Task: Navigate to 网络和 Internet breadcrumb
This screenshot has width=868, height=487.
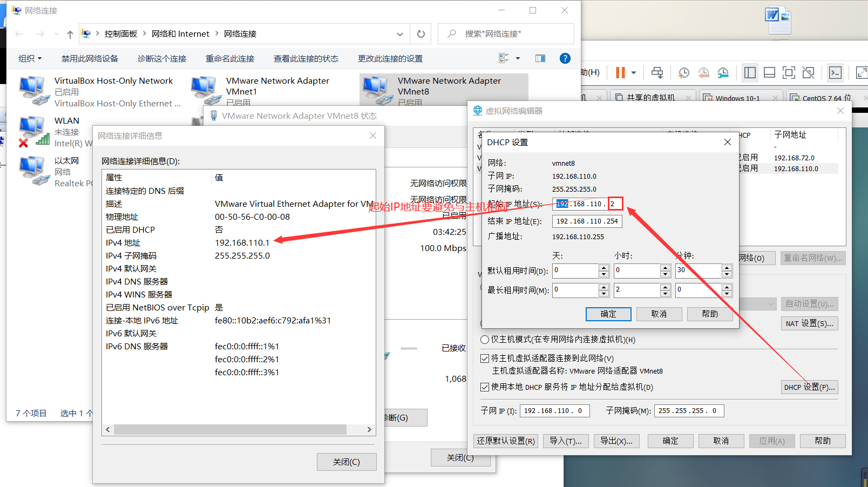Action: coord(180,34)
